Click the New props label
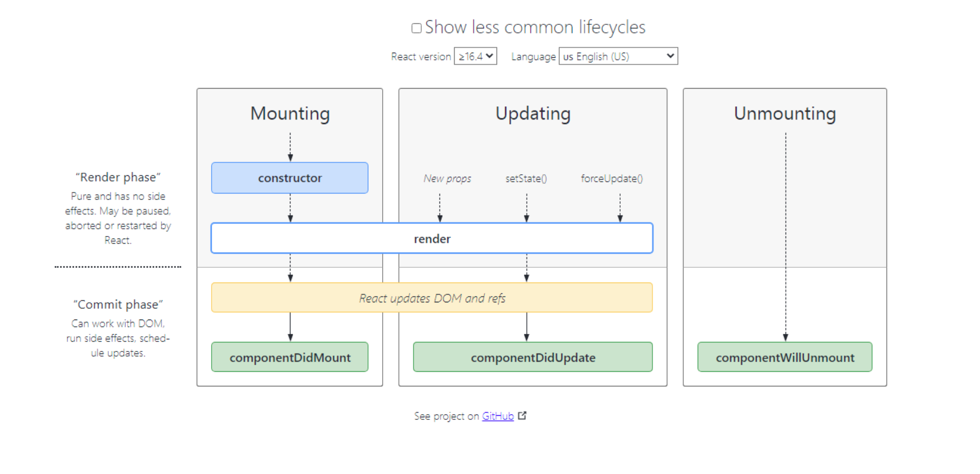The height and width of the screenshot is (474, 980). (x=447, y=178)
